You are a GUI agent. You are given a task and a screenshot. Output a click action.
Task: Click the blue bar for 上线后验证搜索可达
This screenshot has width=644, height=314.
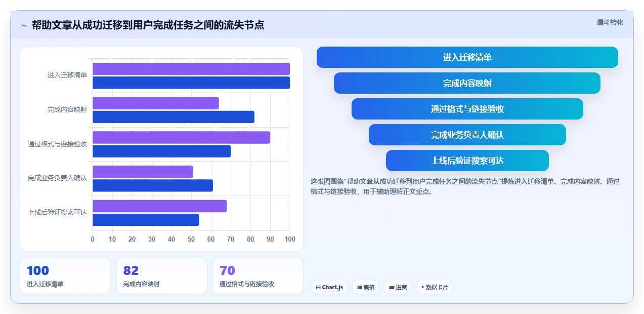click(146, 220)
